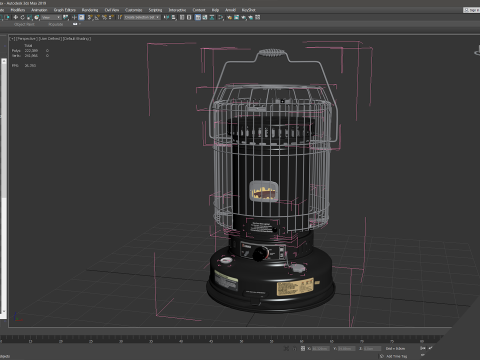Switch to the Object Paint ribbon tab
Viewport: 480px width, 360px height.
24,24
